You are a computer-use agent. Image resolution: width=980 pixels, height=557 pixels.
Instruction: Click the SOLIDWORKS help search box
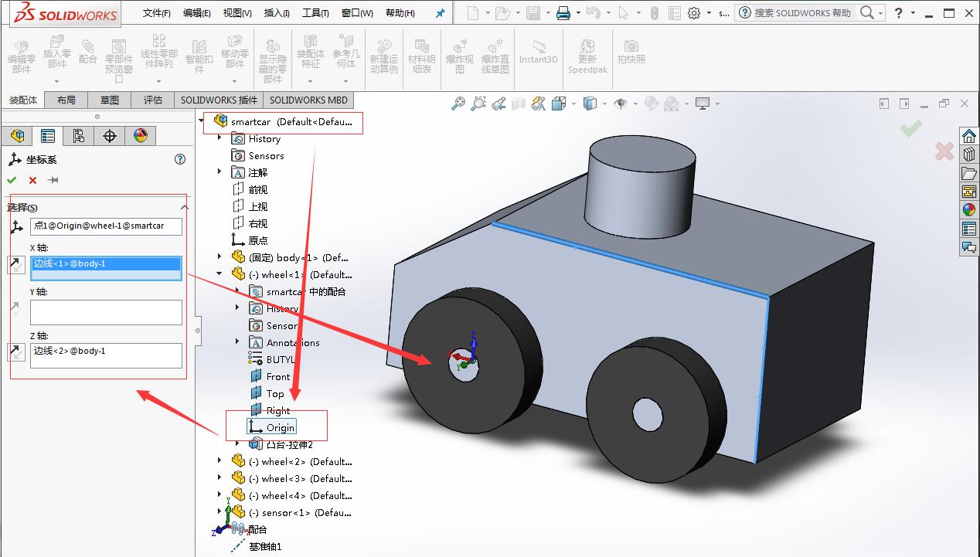[x=804, y=13]
